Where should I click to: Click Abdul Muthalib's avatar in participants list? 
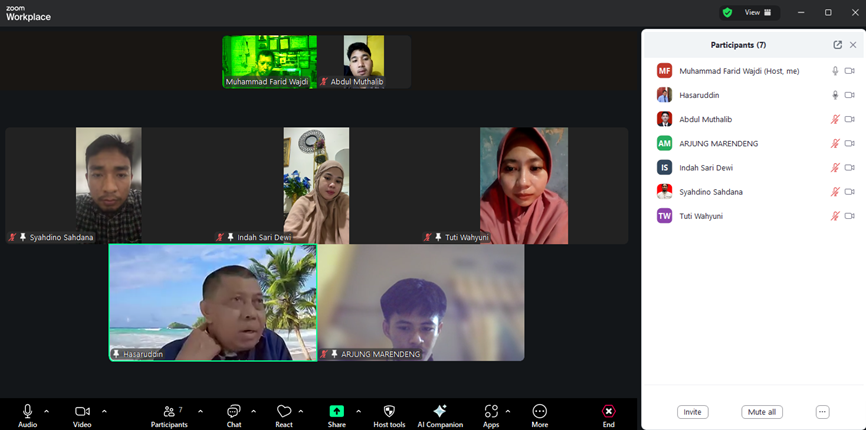tap(664, 119)
